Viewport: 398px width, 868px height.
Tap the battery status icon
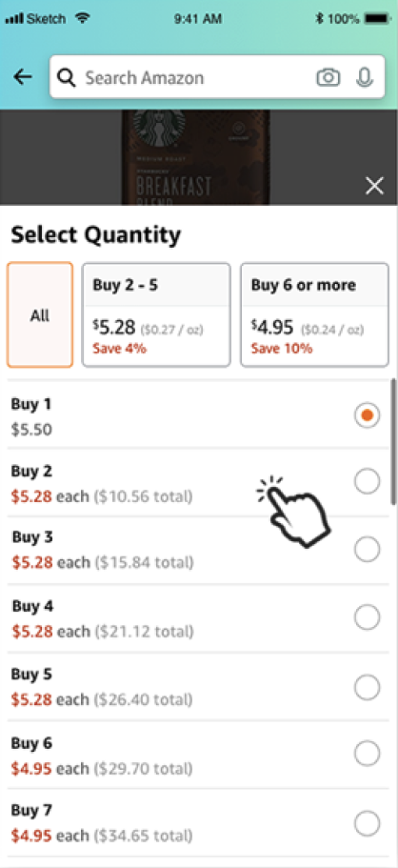(x=377, y=19)
